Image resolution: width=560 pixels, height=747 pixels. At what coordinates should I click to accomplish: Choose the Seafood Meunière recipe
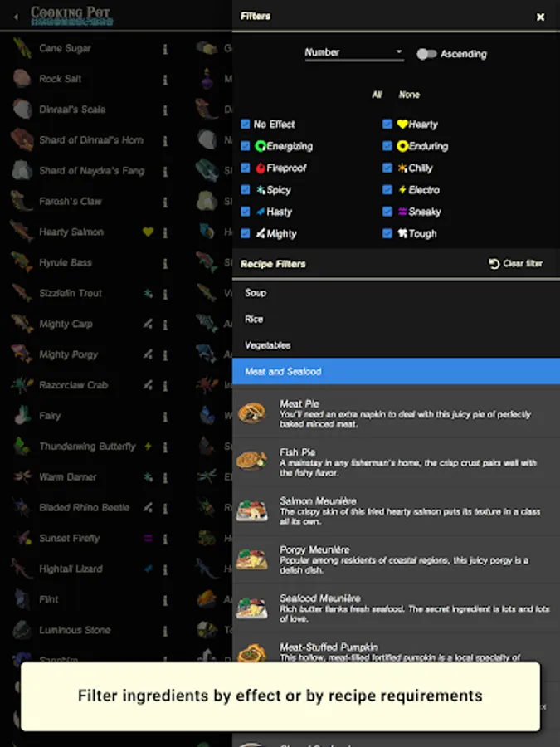click(x=397, y=608)
